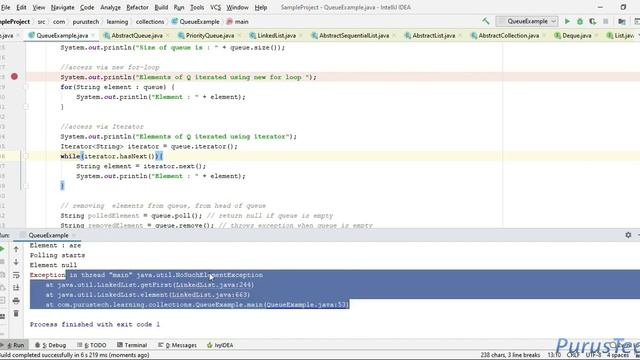Switch to the AbstractSequentialList.java tab
The height and width of the screenshot is (360, 640).
[x=353, y=36]
